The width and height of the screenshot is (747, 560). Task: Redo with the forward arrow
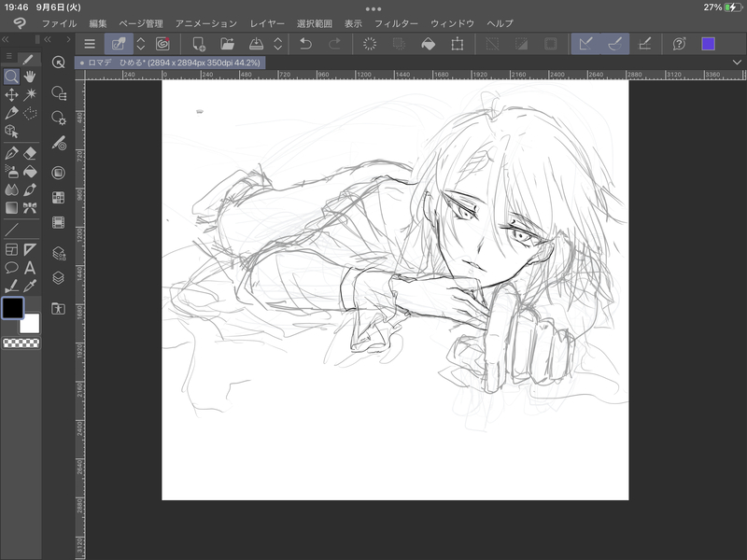pos(334,44)
